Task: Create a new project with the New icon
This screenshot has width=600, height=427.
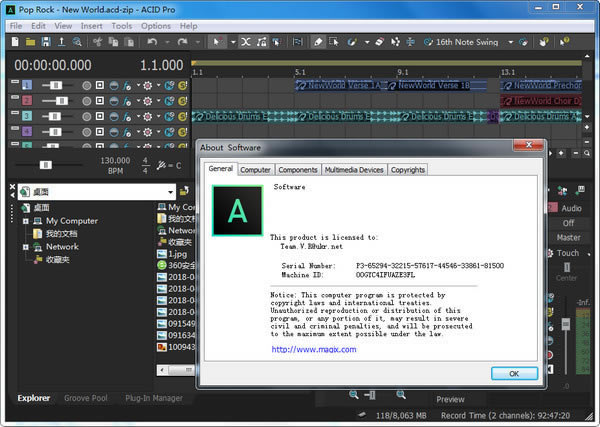Action: coord(15,41)
